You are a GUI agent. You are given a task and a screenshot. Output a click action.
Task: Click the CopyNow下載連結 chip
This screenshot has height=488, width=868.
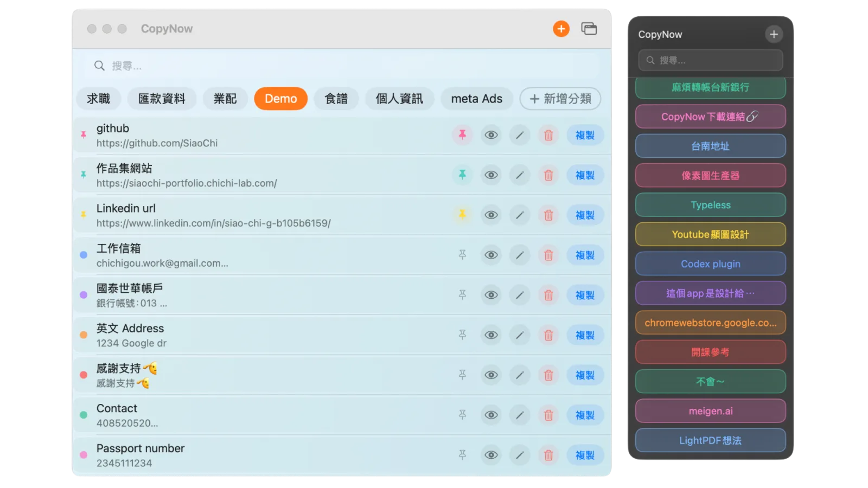(x=711, y=117)
